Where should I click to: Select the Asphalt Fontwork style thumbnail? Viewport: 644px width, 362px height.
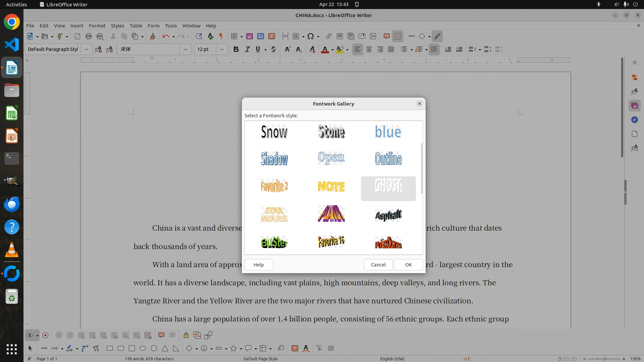(388, 215)
